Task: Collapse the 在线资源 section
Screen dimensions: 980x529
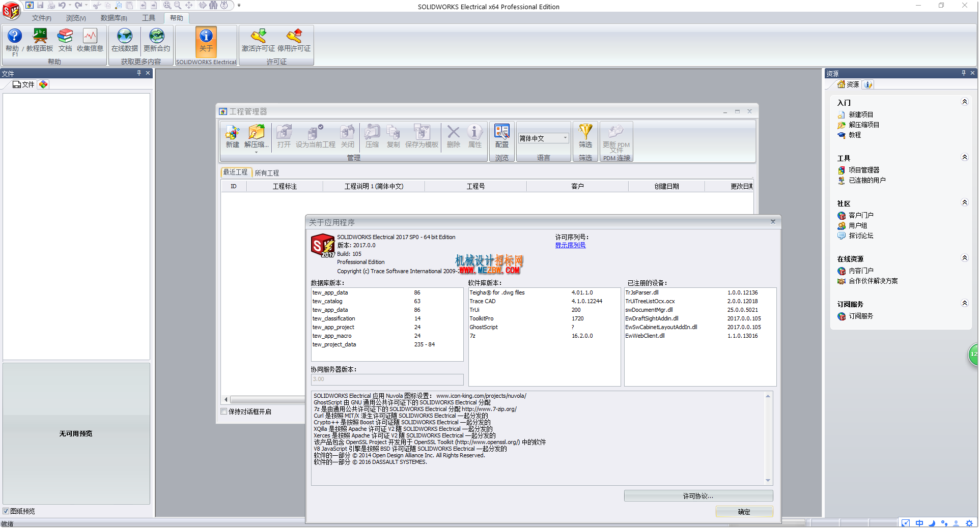Action: click(964, 258)
